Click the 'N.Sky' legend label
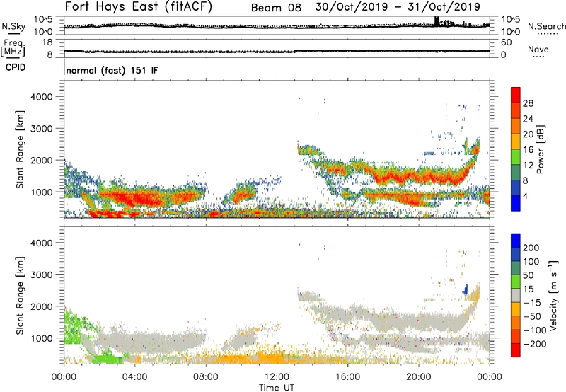 [x=13, y=26]
